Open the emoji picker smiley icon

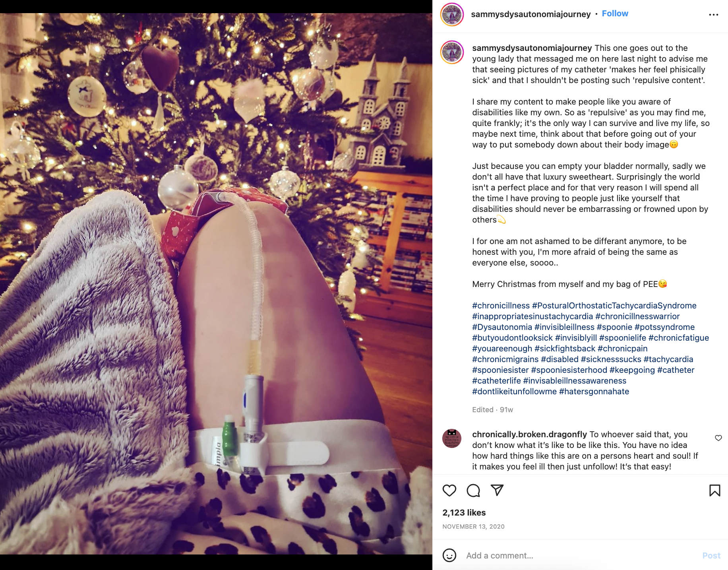[x=449, y=555]
